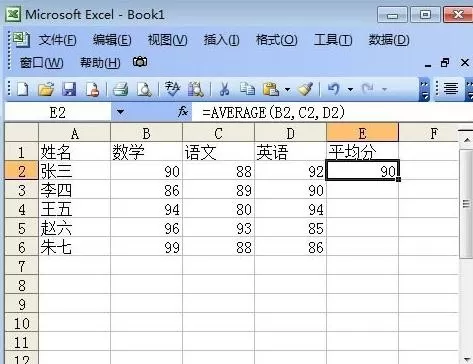
Task: Open the 格式(O) menu
Action: tap(276, 40)
